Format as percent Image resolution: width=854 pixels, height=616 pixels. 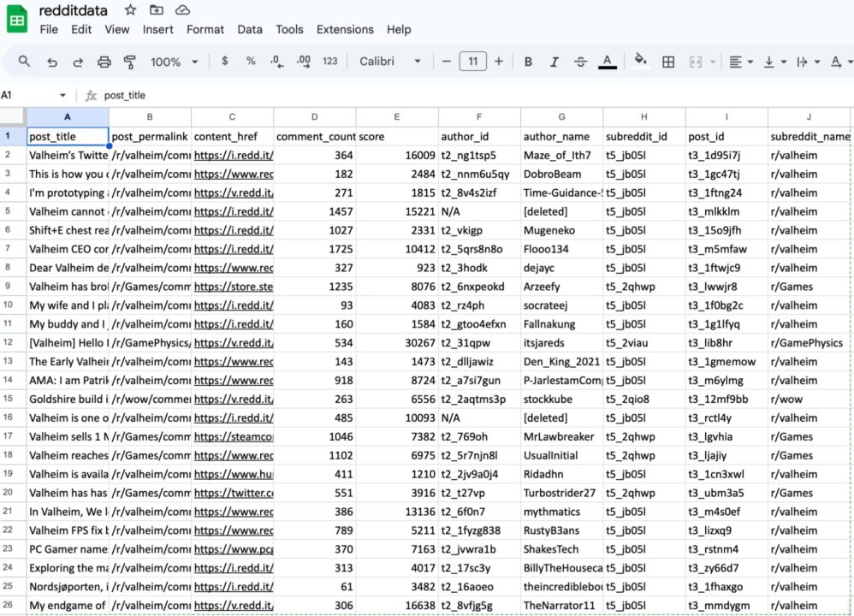click(251, 61)
